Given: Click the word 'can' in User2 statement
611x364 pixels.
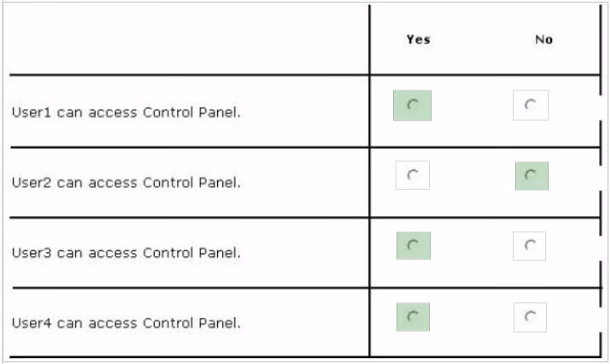Looking at the screenshot, I should pyautogui.click(x=69, y=183).
